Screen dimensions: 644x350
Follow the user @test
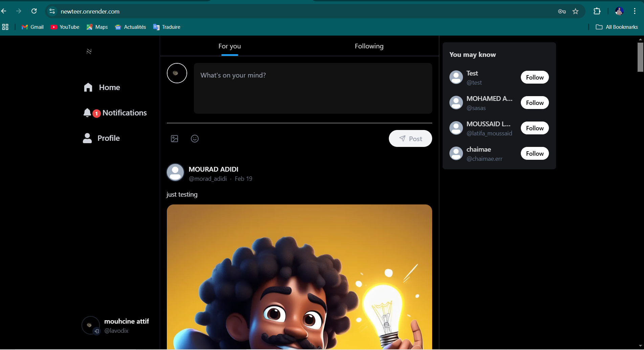pos(534,77)
